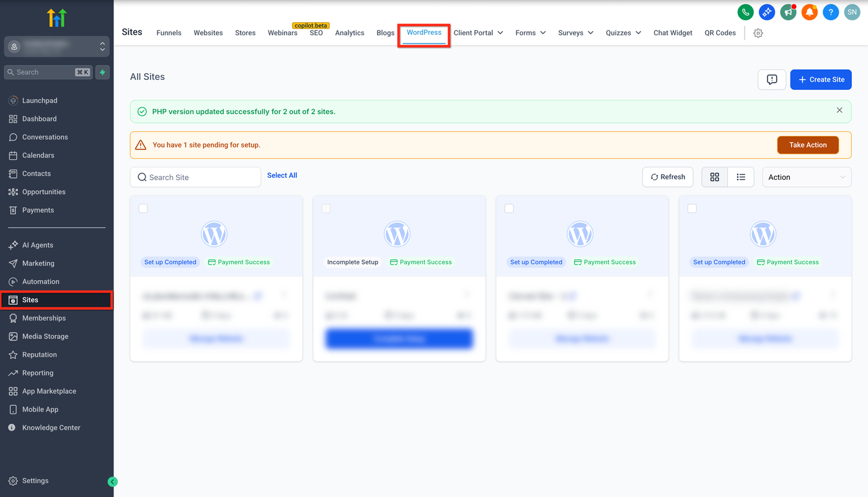Click the feedback speech bubble button
Image resolution: width=868 pixels, height=497 pixels.
click(x=772, y=79)
